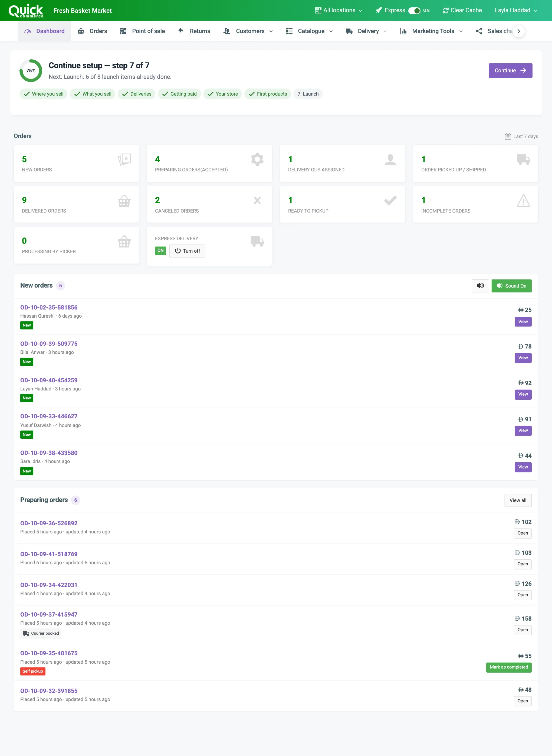Image resolution: width=552 pixels, height=756 pixels.
Task: Click the Express Delivery card truck icon
Action: [x=257, y=241]
